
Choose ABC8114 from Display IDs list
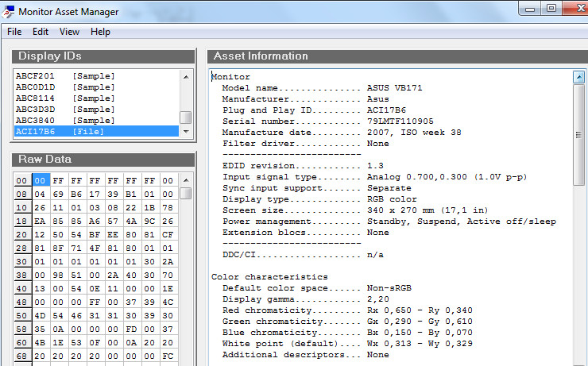click(x=65, y=98)
